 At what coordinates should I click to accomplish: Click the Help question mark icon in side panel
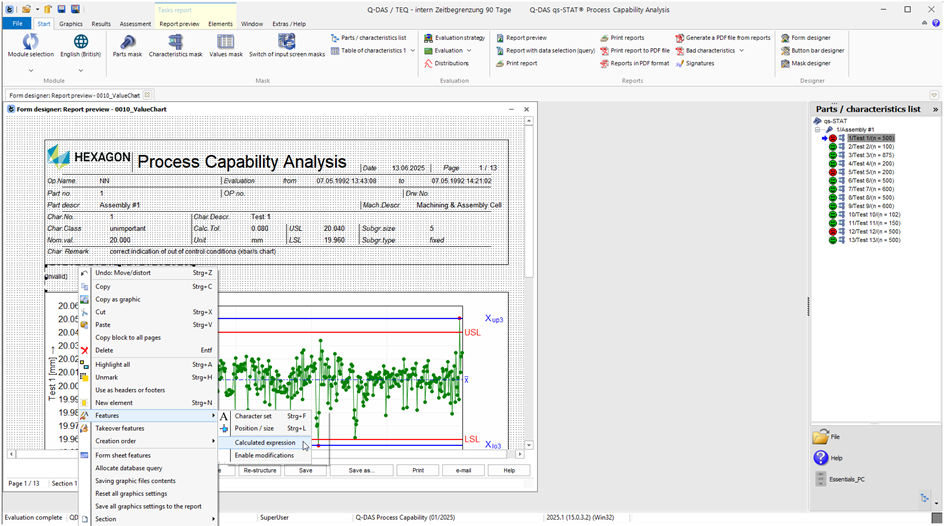pyautogui.click(x=820, y=458)
